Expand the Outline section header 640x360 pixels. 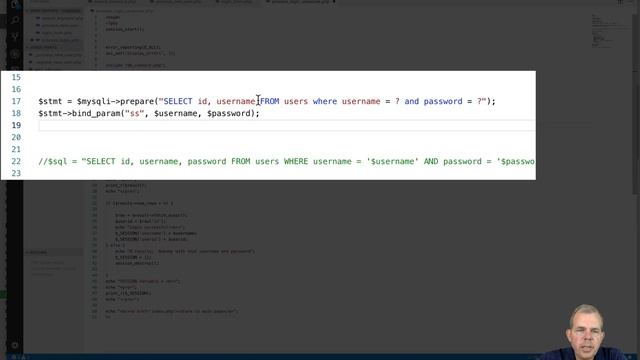click(x=54, y=252)
